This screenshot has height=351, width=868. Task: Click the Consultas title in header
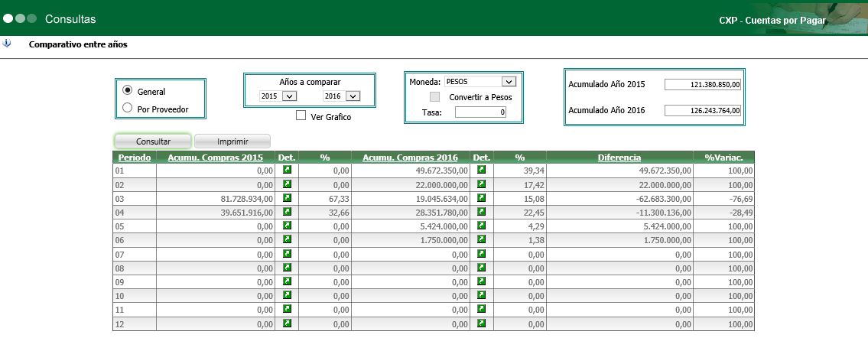click(x=70, y=19)
